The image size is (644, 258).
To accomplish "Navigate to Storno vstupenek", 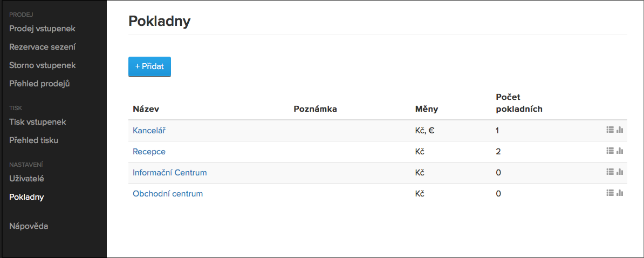I will (42, 65).
